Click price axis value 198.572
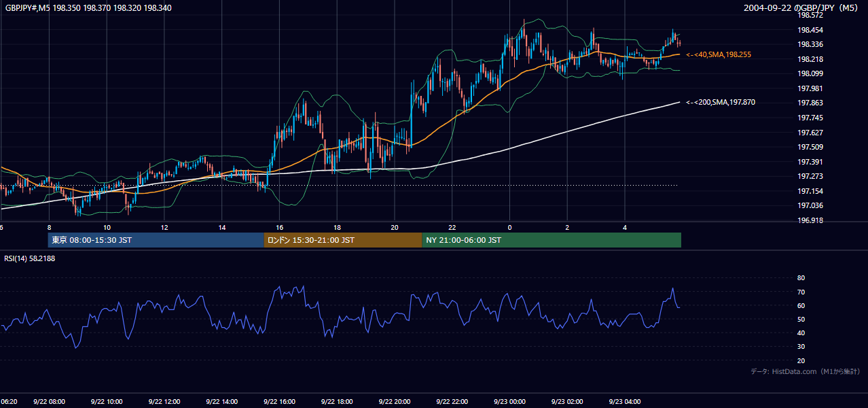This screenshot has height=408, width=868. pos(810,15)
